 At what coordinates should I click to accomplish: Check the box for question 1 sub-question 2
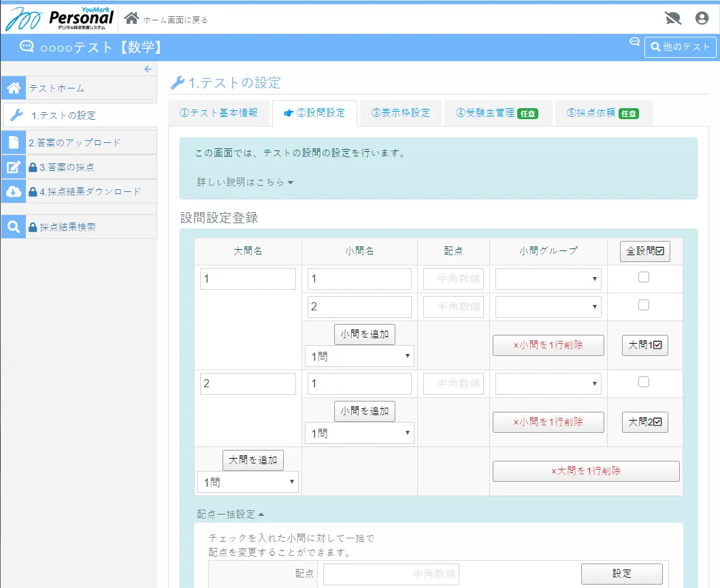[644, 305]
